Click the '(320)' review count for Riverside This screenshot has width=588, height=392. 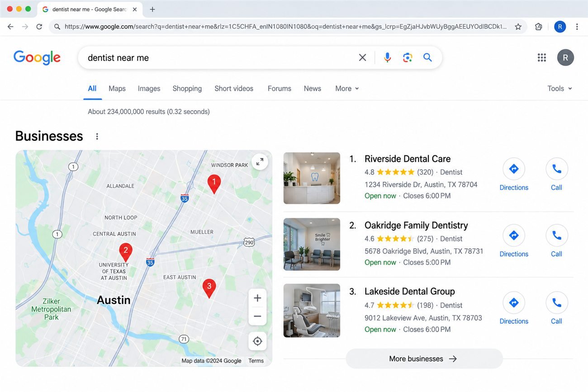pos(425,172)
